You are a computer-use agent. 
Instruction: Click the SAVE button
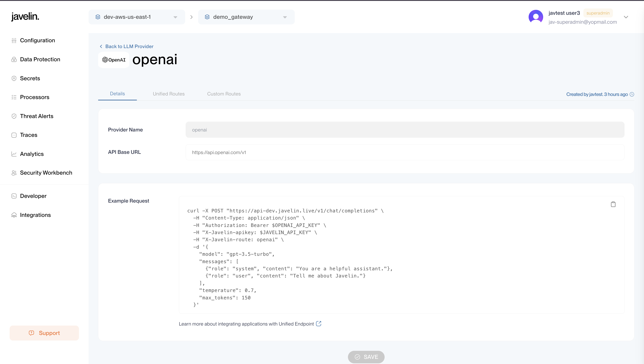366,357
